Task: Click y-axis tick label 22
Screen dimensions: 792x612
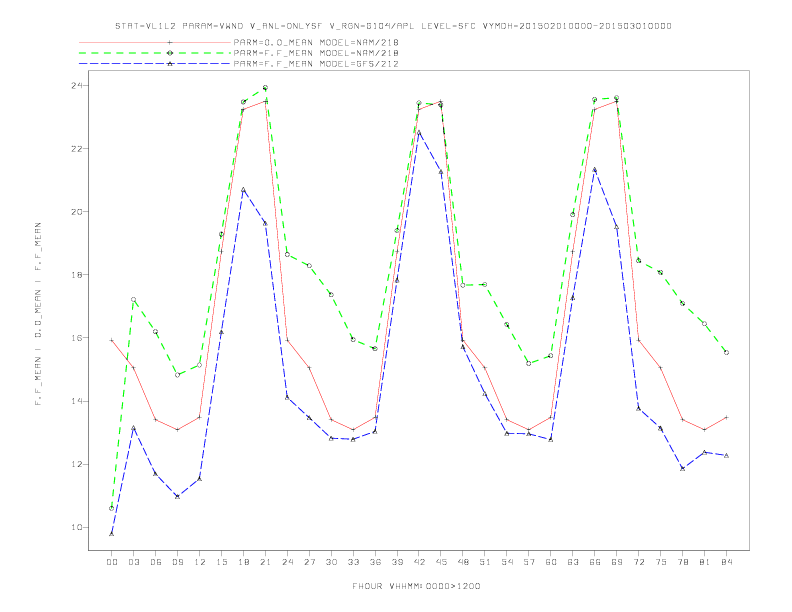Action: point(77,148)
